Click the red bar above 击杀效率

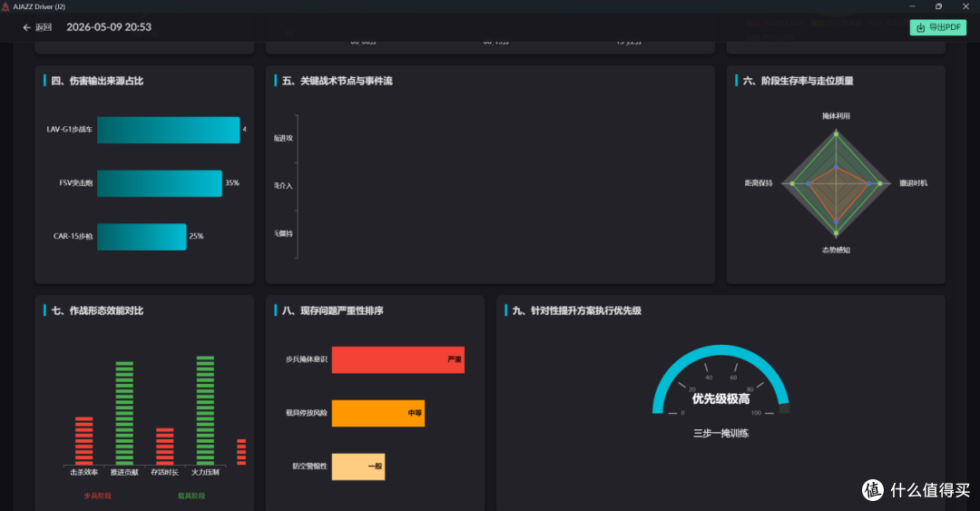pos(83,441)
